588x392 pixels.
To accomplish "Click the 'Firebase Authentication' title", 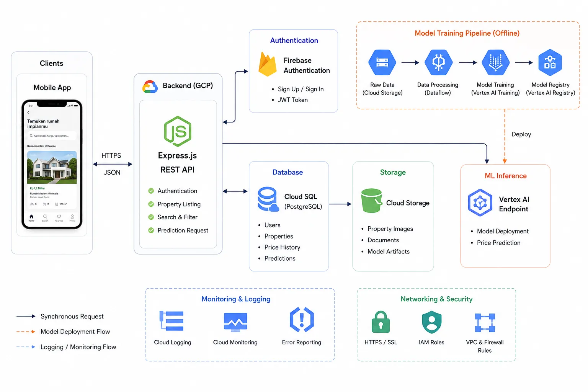I will point(307,65).
